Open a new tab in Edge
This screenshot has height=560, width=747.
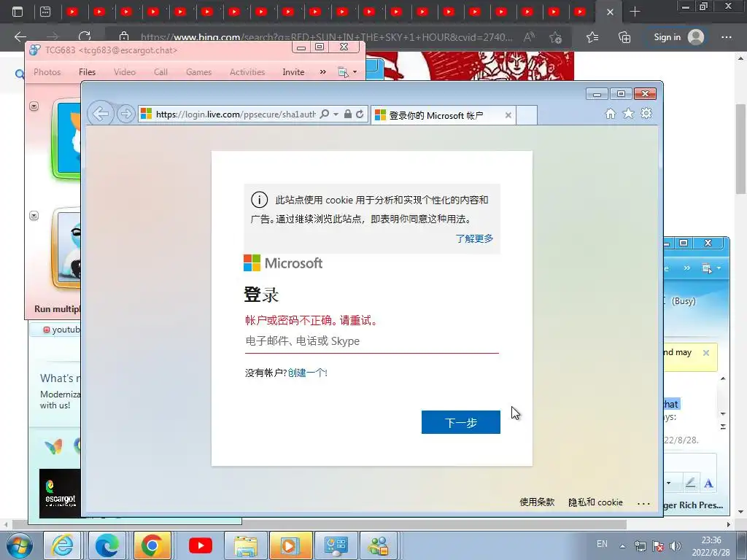click(635, 12)
